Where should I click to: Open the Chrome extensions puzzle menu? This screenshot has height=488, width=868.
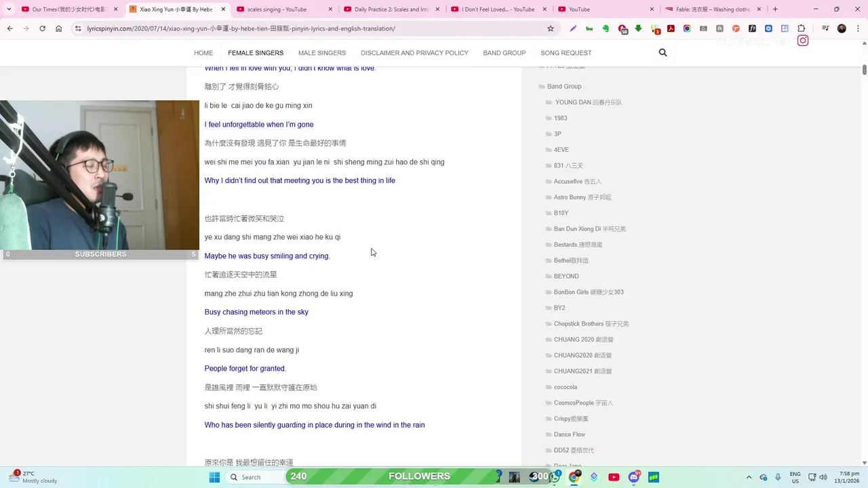pos(801,28)
